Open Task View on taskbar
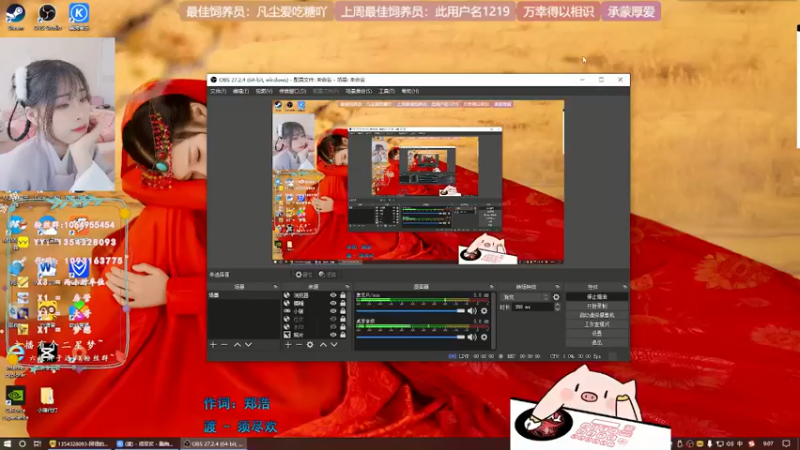800x450 pixels. [37, 444]
